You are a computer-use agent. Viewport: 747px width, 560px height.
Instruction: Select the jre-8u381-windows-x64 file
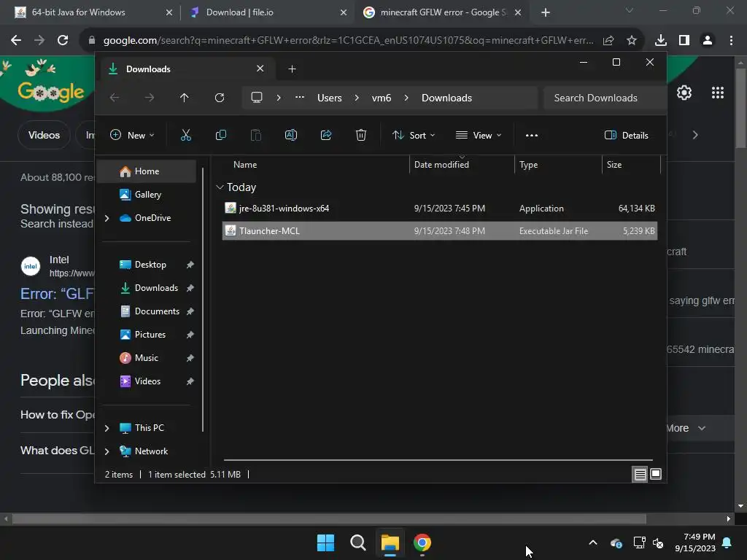point(440,208)
